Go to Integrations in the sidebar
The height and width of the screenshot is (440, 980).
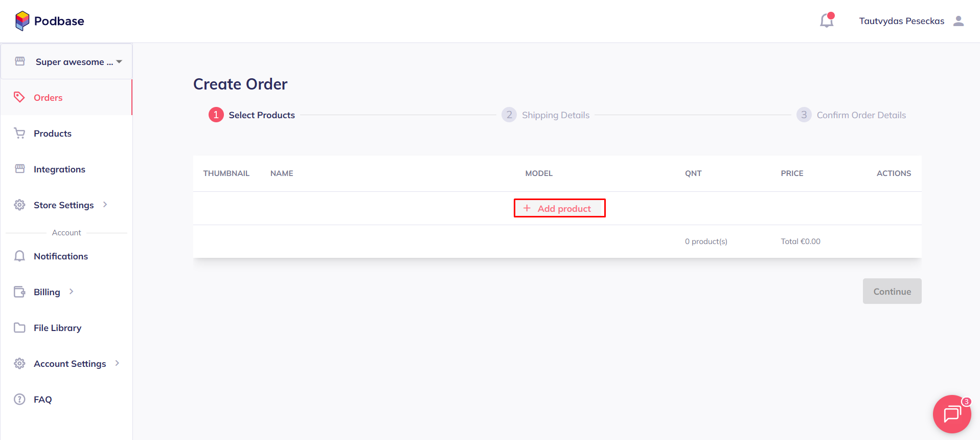point(59,169)
